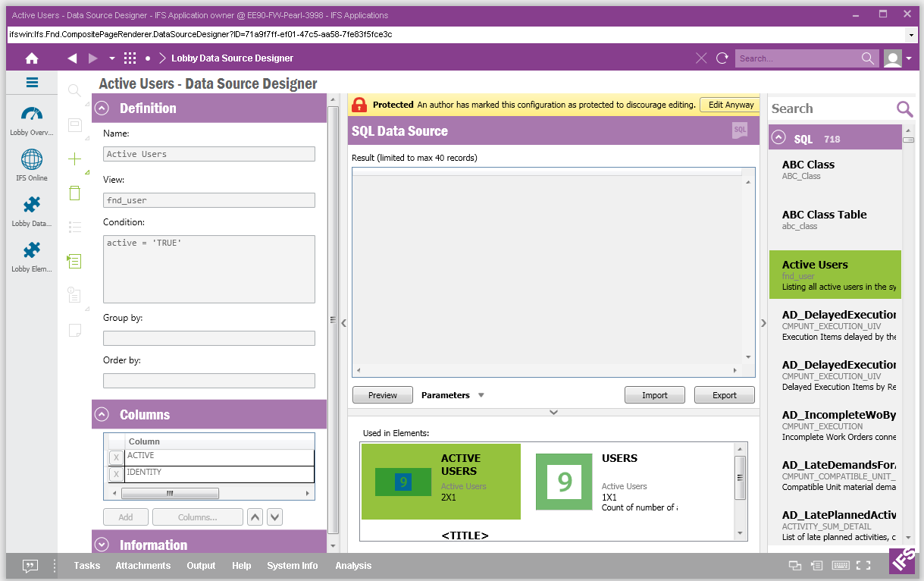Image resolution: width=924 pixels, height=581 pixels.
Task: Open Help in bottom bar
Action: click(x=241, y=566)
